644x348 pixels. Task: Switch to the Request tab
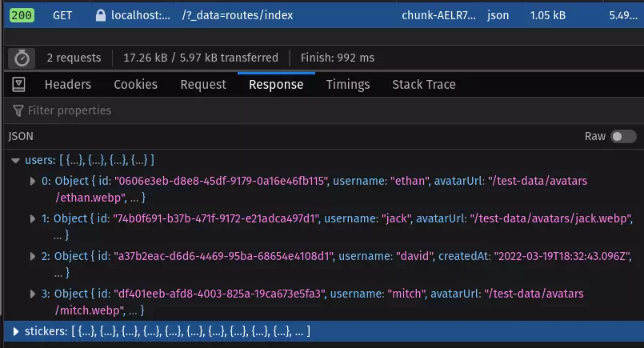[203, 84]
